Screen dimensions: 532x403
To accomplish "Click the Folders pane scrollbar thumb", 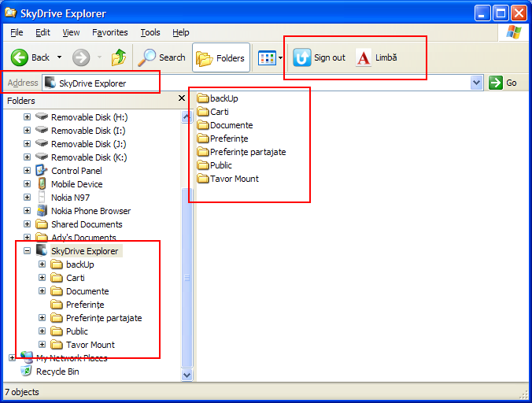I will pyautogui.click(x=187, y=278).
